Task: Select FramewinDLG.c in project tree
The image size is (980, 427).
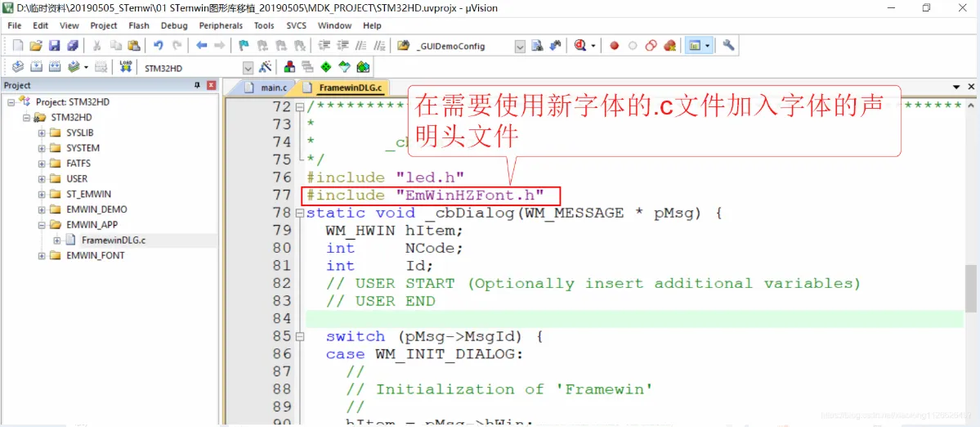Action: (x=113, y=240)
